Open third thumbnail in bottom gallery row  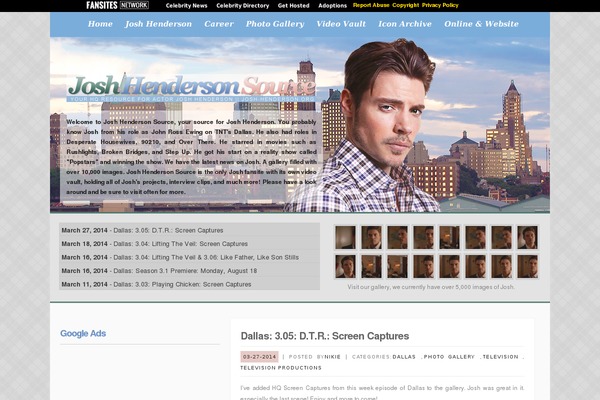[x=398, y=266]
